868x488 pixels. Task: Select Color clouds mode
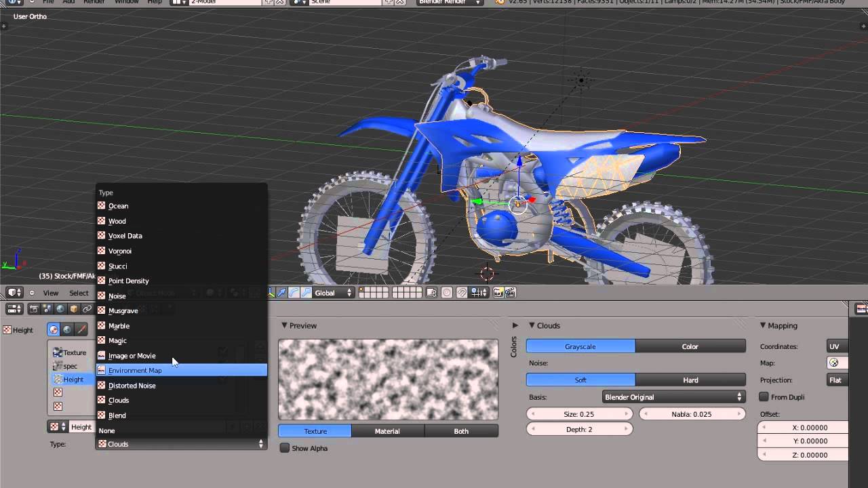click(x=690, y=346)
